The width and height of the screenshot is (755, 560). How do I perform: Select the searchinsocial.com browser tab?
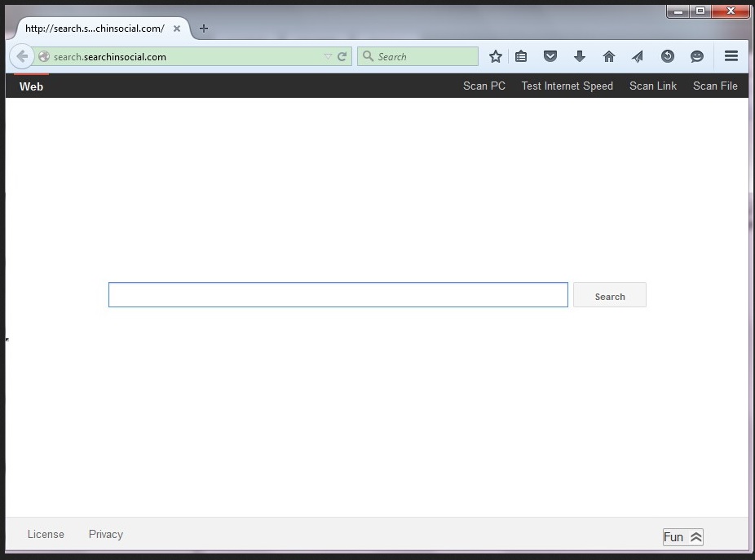[x=103, y=29]
